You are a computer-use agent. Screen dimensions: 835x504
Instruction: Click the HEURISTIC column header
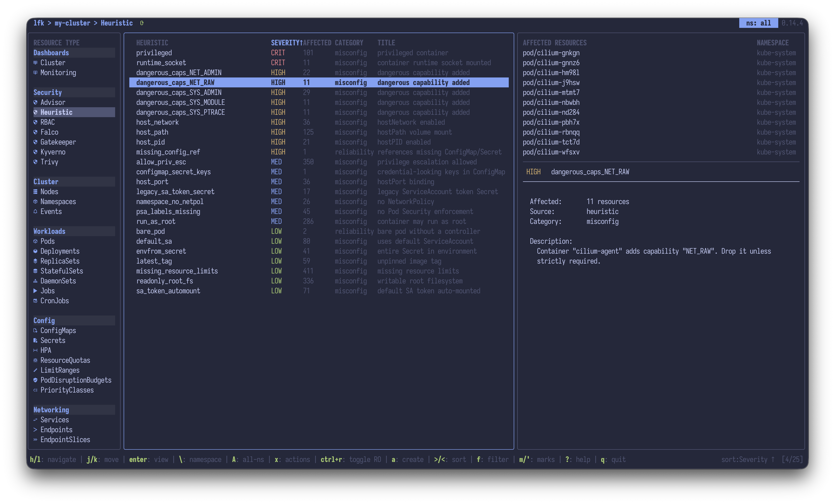pos(152,43)
